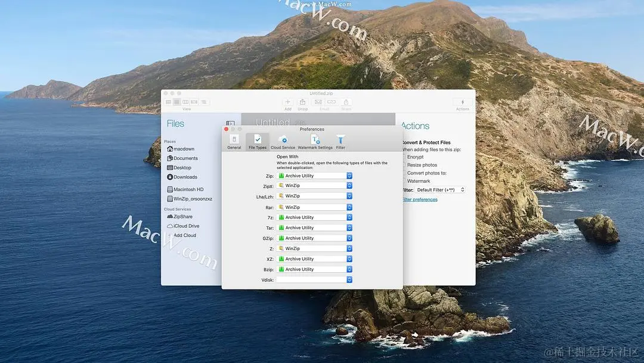Open the Cloud Service preferences pane
Viewport: 644px width, 363px height.
283,142
